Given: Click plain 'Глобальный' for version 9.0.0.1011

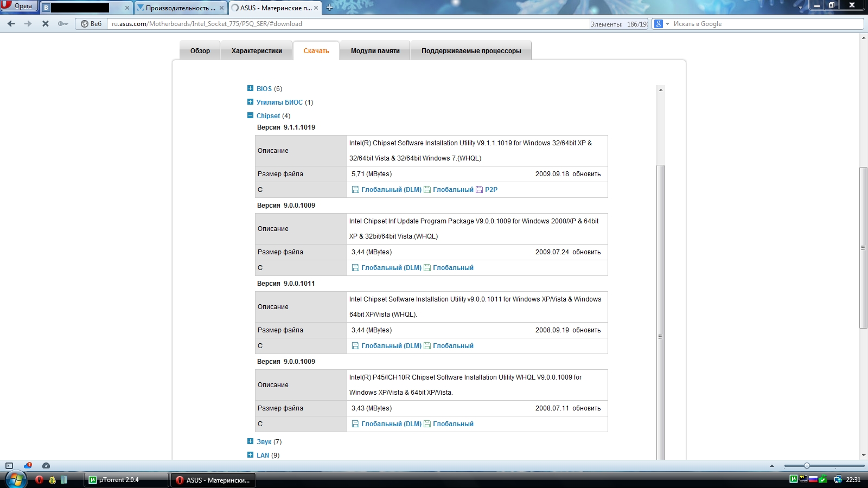Looking at the screenshot, I should 453,346.
